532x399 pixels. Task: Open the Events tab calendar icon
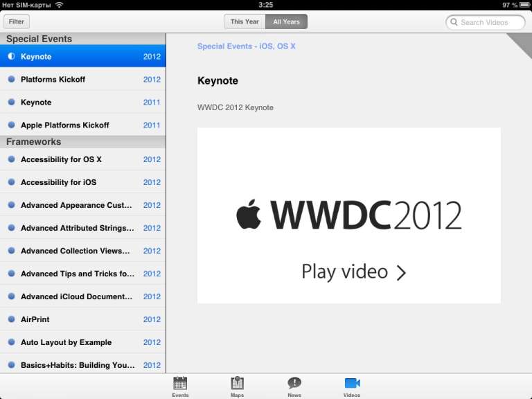(180, 383)
